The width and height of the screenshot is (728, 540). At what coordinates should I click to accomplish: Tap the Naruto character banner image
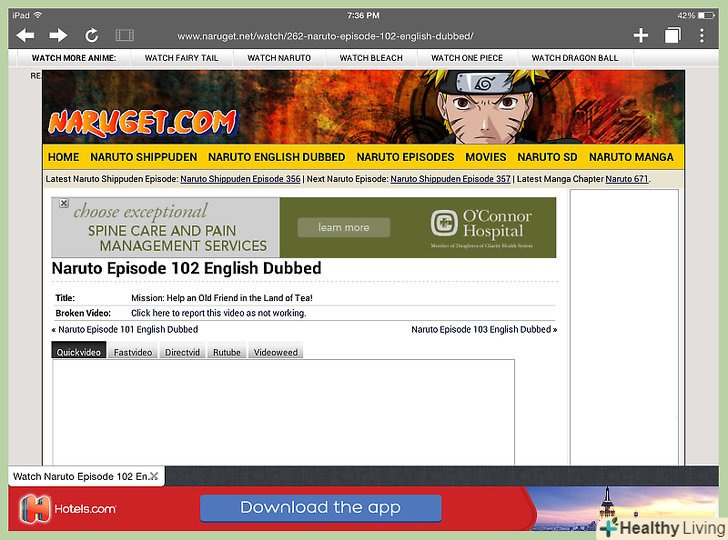[x=485, y=107]
